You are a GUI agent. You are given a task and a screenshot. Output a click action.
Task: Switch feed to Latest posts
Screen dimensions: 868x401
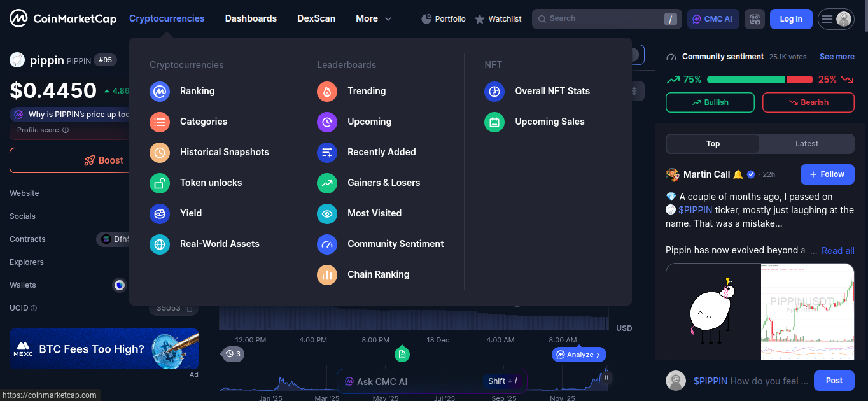[806, 144]
